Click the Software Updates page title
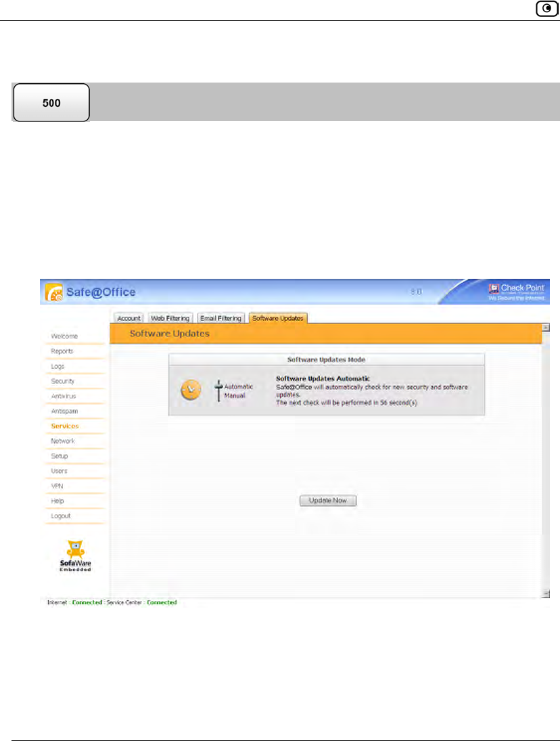Image resolution: width=560 pixels, height=741 pixels. click(x=170, y=334)
